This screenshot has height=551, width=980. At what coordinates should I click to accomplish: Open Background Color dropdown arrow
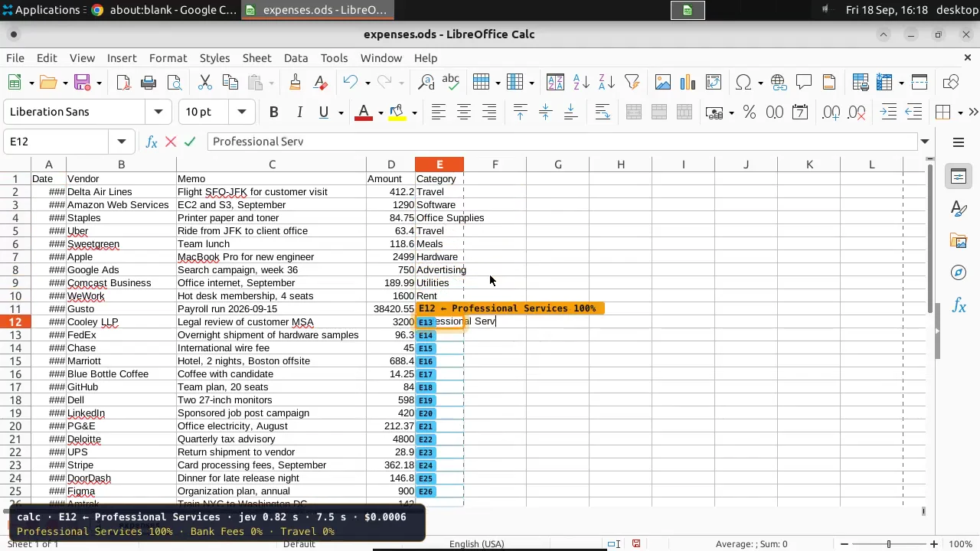pyautogui.click(x=414, y=113)
